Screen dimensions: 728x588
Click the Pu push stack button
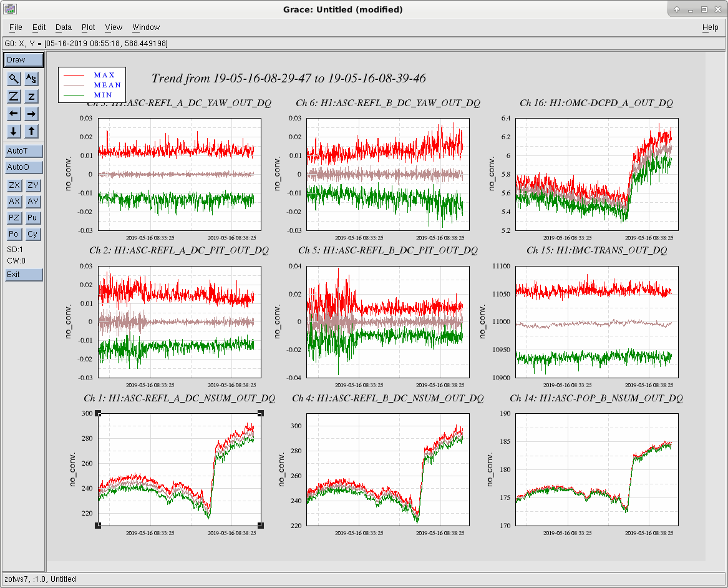coord(32,218)
